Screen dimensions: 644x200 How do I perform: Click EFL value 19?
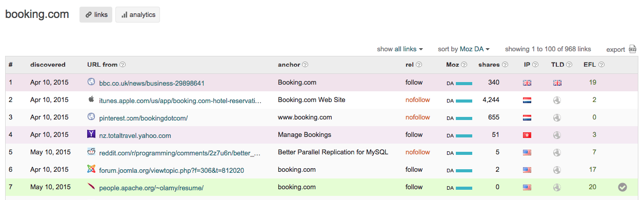[593, 82]
